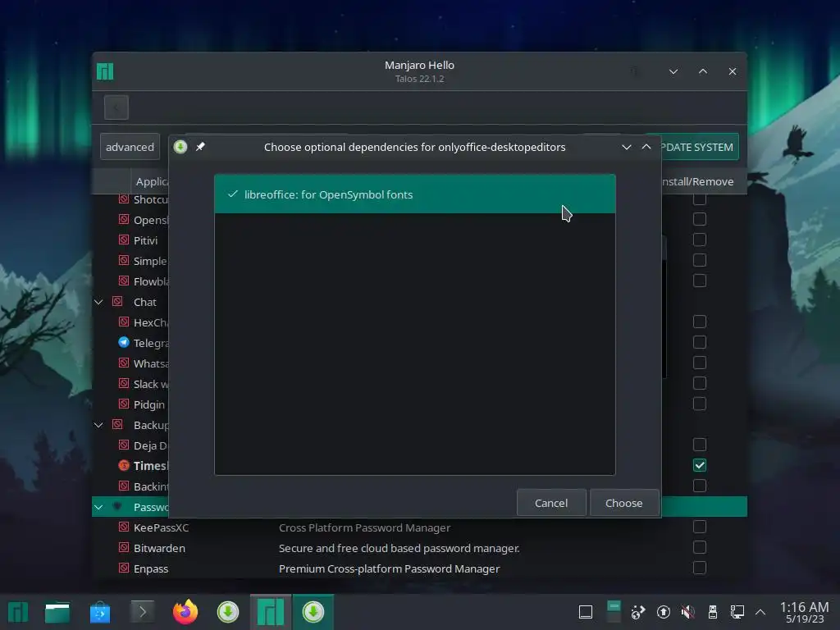Open the removable devices tray icon
Viewport: 840px width, 630px height.
click(713, 612)
